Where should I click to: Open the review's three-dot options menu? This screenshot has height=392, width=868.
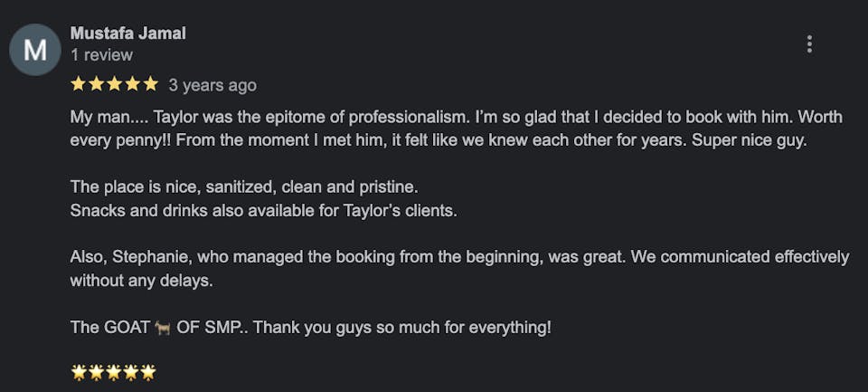pos(809,43)
